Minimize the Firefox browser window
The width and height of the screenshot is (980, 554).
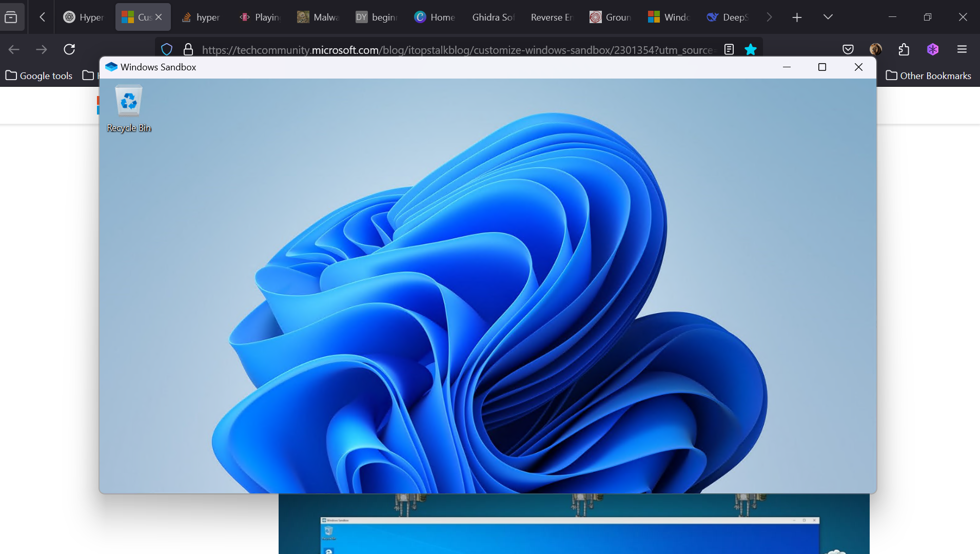(893, 17)
